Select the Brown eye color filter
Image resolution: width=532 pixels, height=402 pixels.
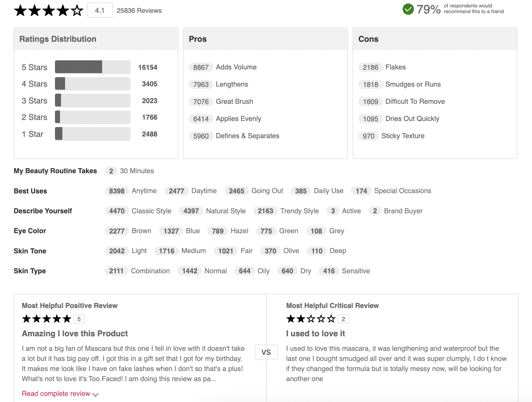141,231
